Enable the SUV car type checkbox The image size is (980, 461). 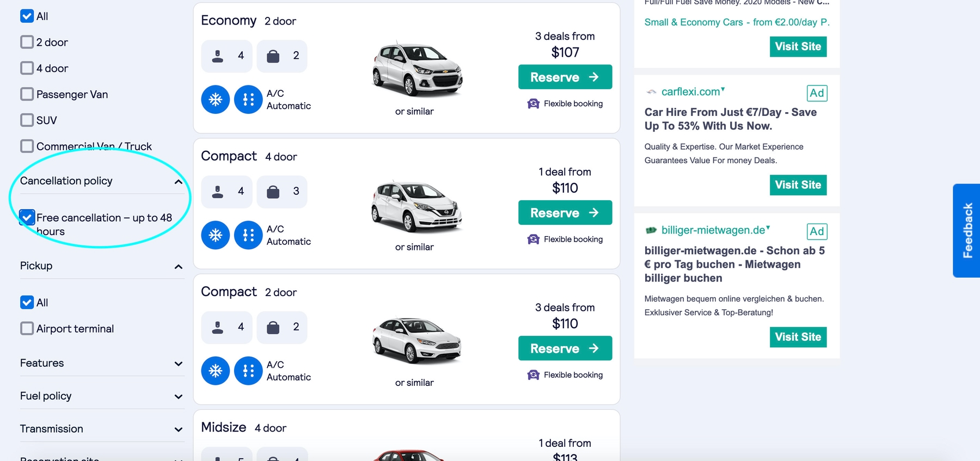(27, 120)
